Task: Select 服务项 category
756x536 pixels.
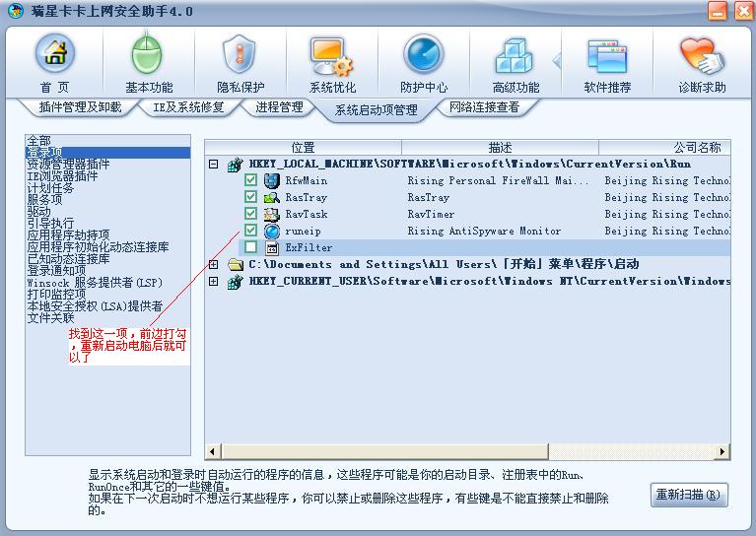Action: click(x=44, y=200)
